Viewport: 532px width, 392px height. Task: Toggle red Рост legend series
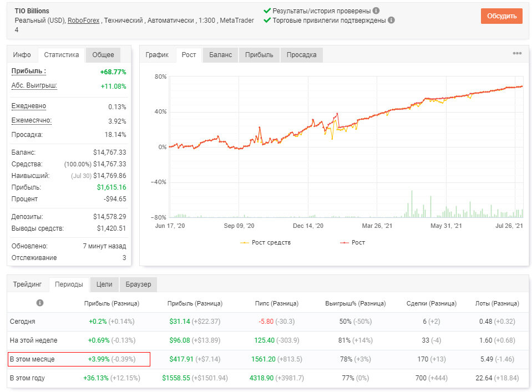click(x=352, y=242)
